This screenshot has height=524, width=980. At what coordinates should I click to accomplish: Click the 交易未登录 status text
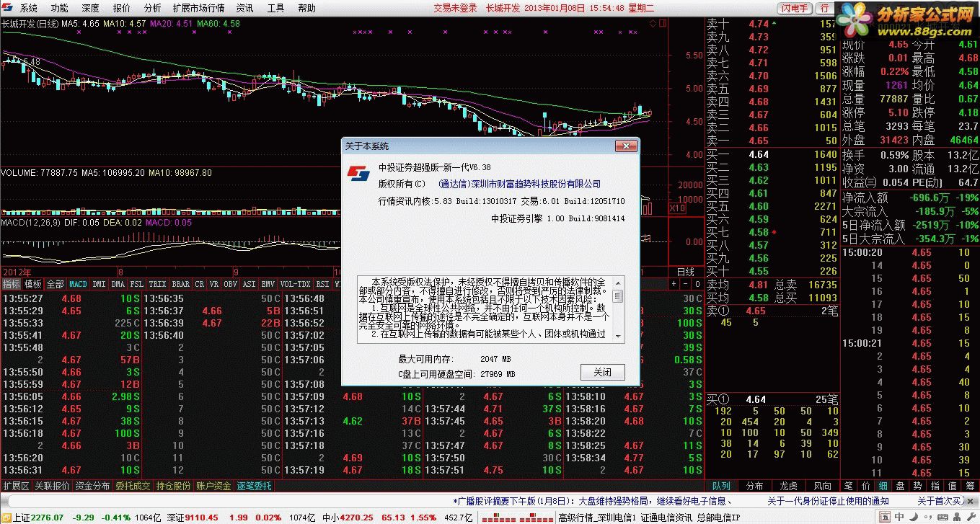click(455, 8)
